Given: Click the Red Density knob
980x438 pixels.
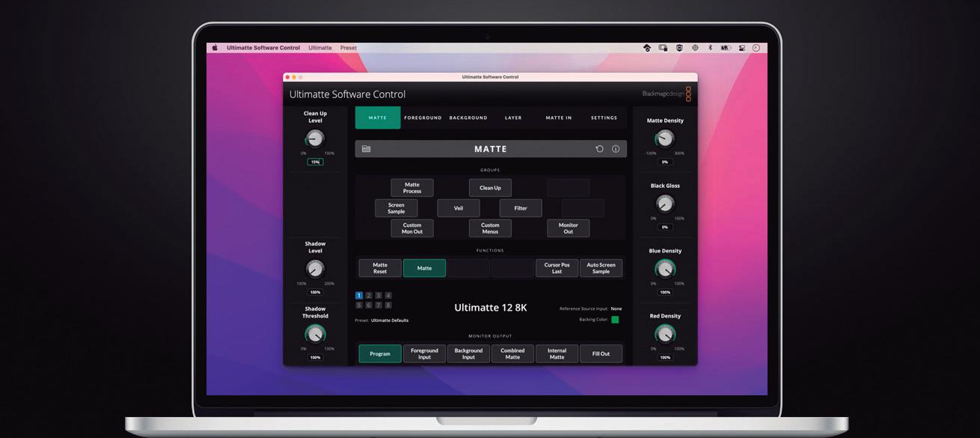Looking at the screenshot, I should pyautogui.click(x=665, y=334).
